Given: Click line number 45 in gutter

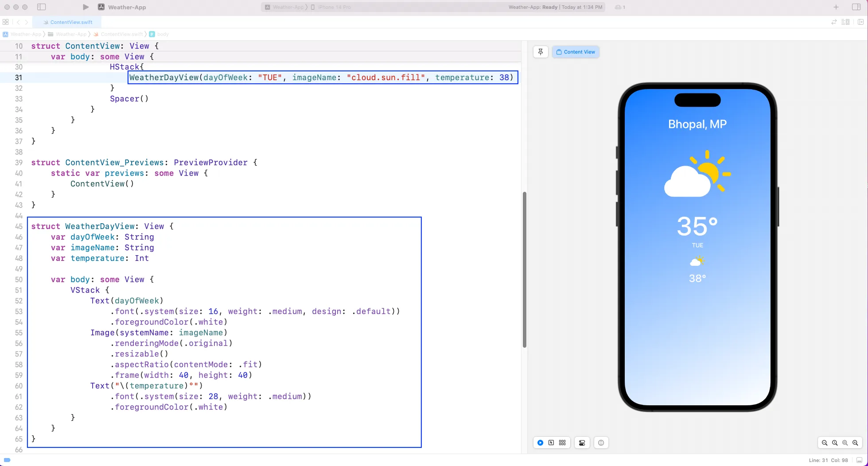Looking at the screenshot, I should (19, 226).
